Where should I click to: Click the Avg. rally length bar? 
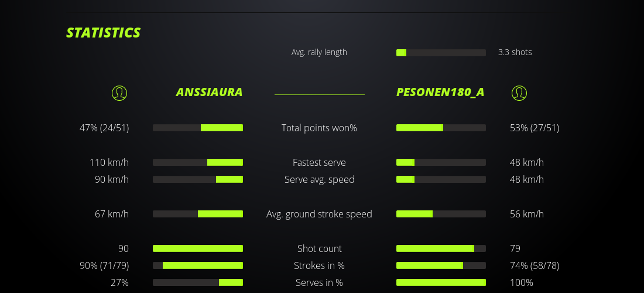click(x=441, y=53)
